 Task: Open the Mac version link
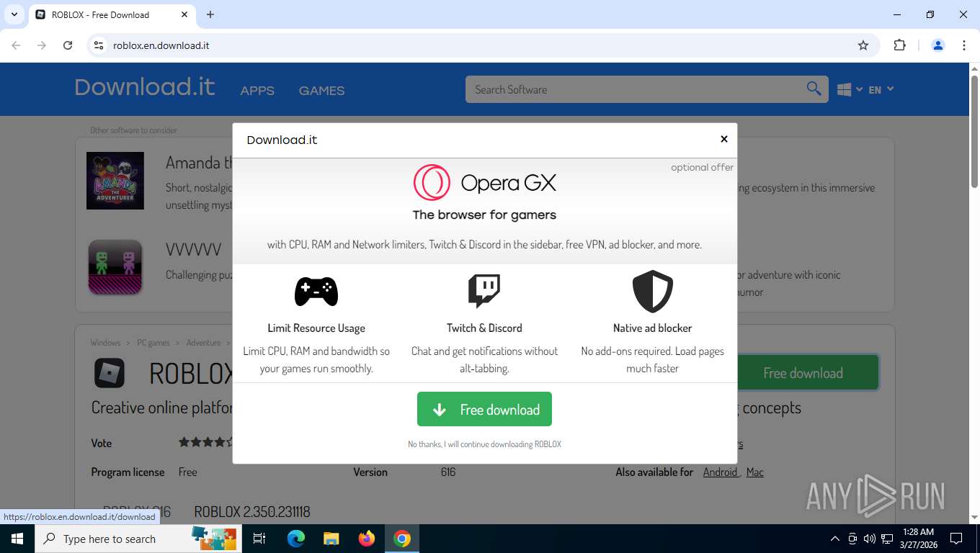(754, 472)
